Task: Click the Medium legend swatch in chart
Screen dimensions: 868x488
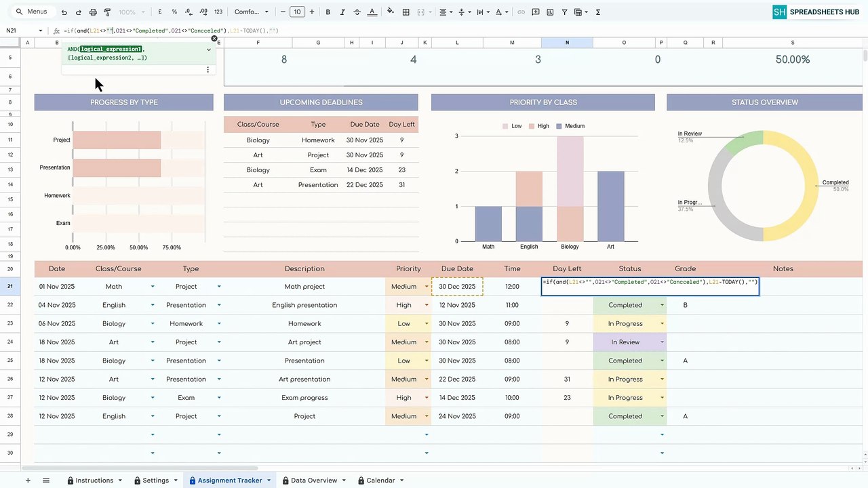Action: pyautogui.click(x=559, y=126)
